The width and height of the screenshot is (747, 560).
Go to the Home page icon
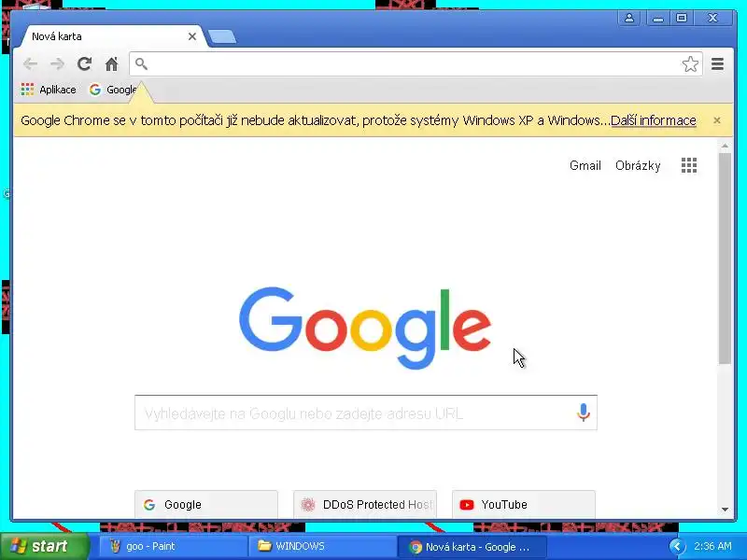click(111, 63)
